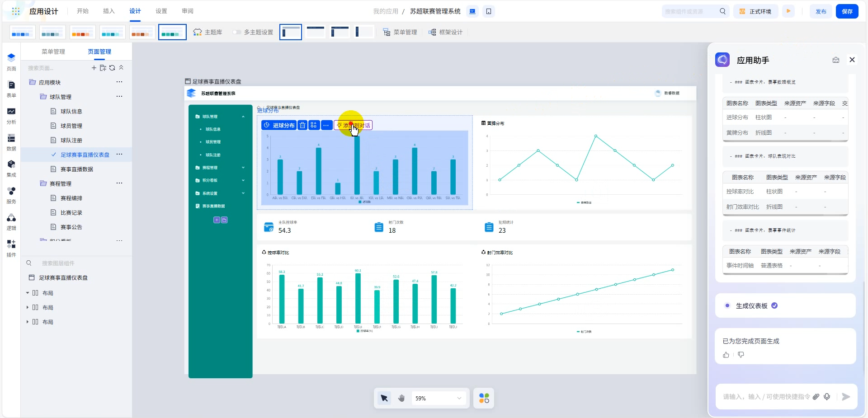Open the 数据 panel in left sidebar
This screenshot has width=868, height=418.
point(11,141)
